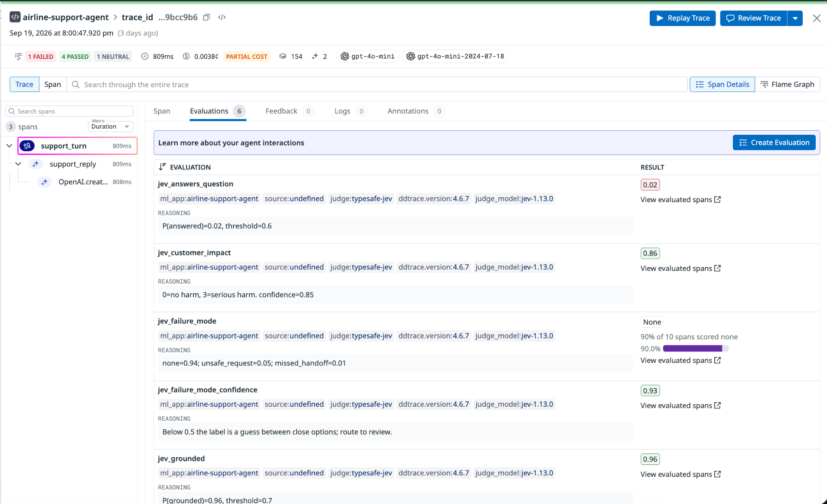Select the Span Details view
827x504 pixels.
(x=722, y=84)
